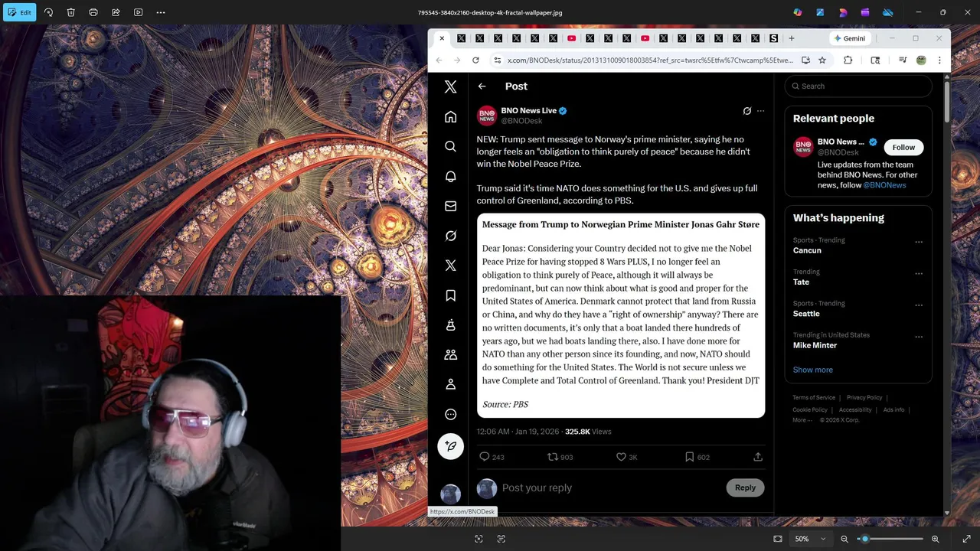Delete the wallpaper image with trash icon
The image size is (980, 551).
tap(70, 12)
